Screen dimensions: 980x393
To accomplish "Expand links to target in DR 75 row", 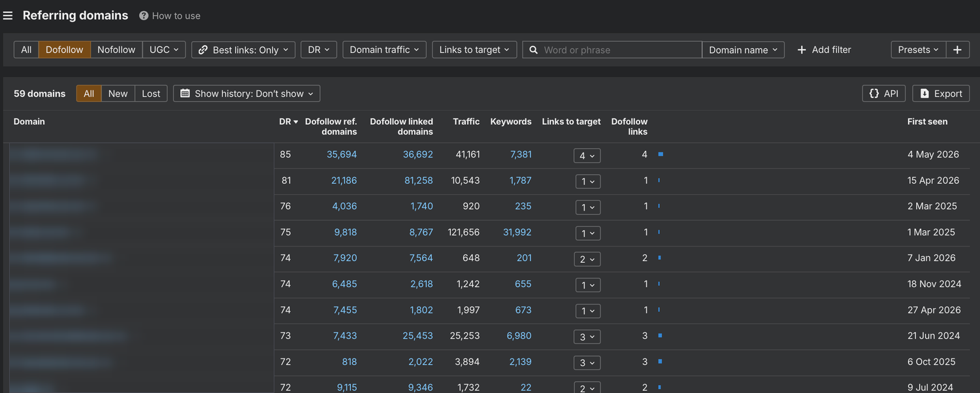I will [587, 233].
